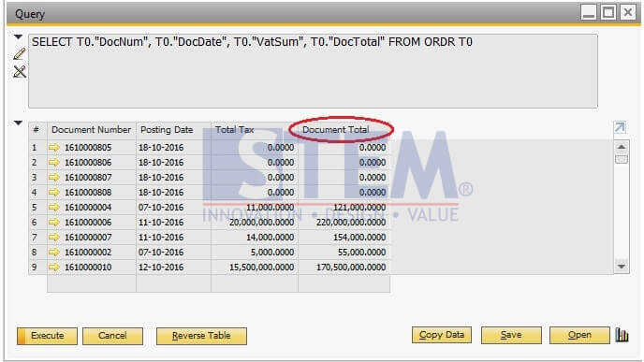Viewport: 644px width, 362px height.
Task: Click the Reverse Table button
Action: [201, 336]
